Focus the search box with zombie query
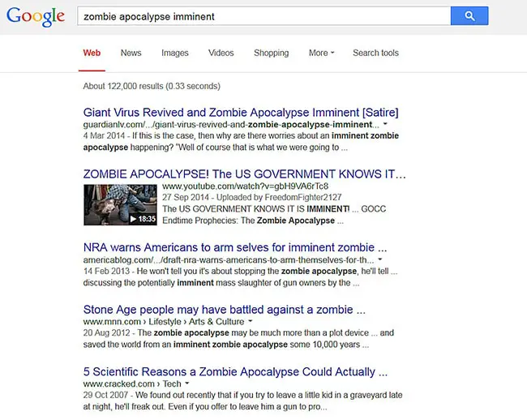The height and width of the screenshot is (420, 527). 263,15
